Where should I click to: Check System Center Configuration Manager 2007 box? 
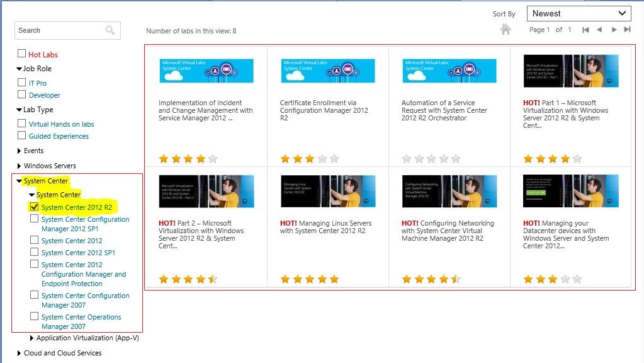(x=35, y=295)
